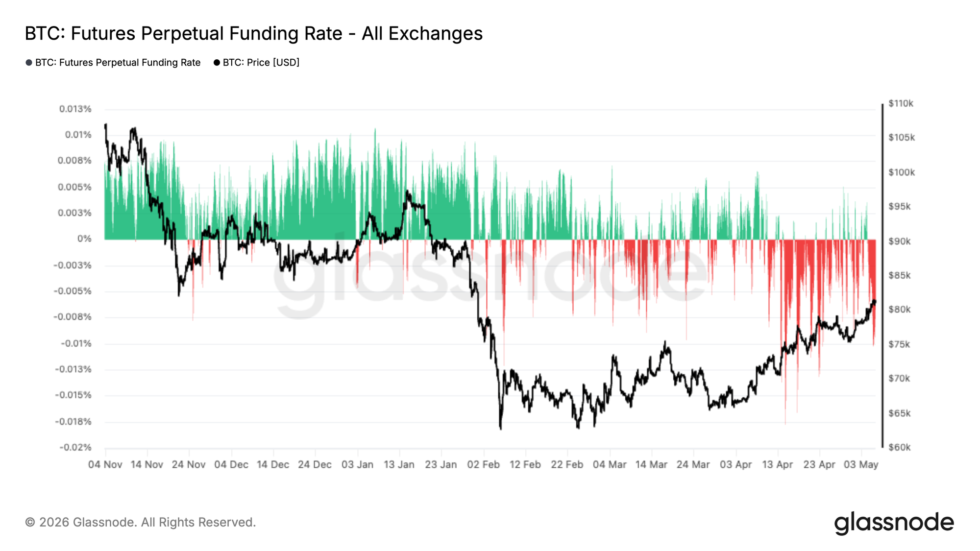Image resolution: width=980 pixels, height=551 pixels.
Task: Select the 02 Feb date tick
Action: 483,464
